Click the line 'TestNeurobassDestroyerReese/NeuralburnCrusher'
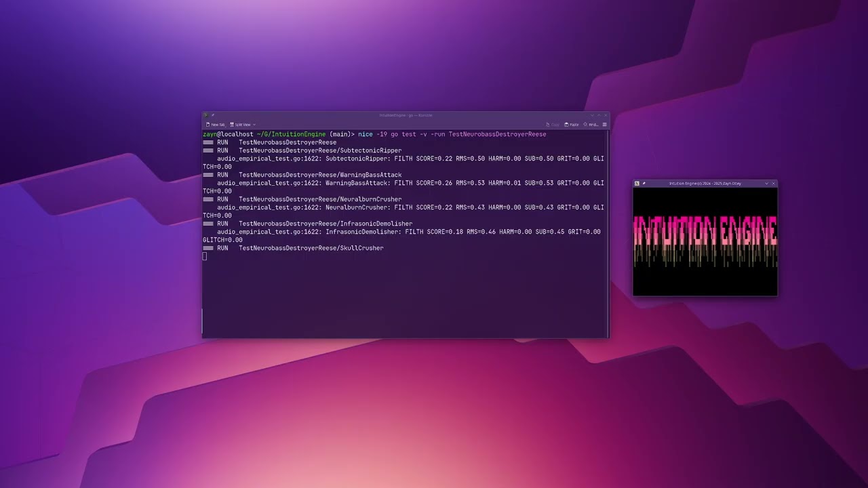 coord(320,199)
